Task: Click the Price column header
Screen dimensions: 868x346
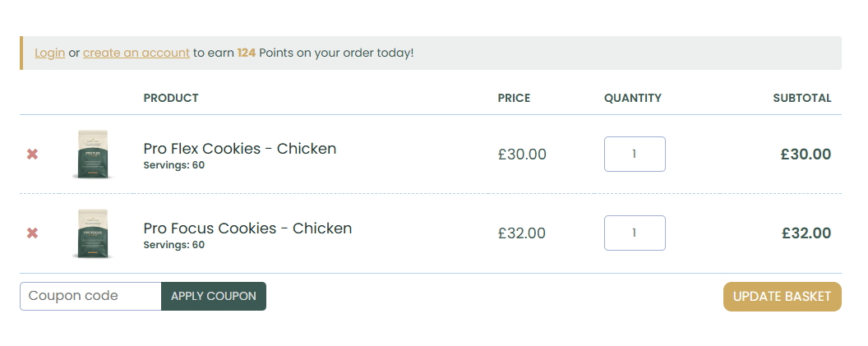Action: tap(514, 98)
